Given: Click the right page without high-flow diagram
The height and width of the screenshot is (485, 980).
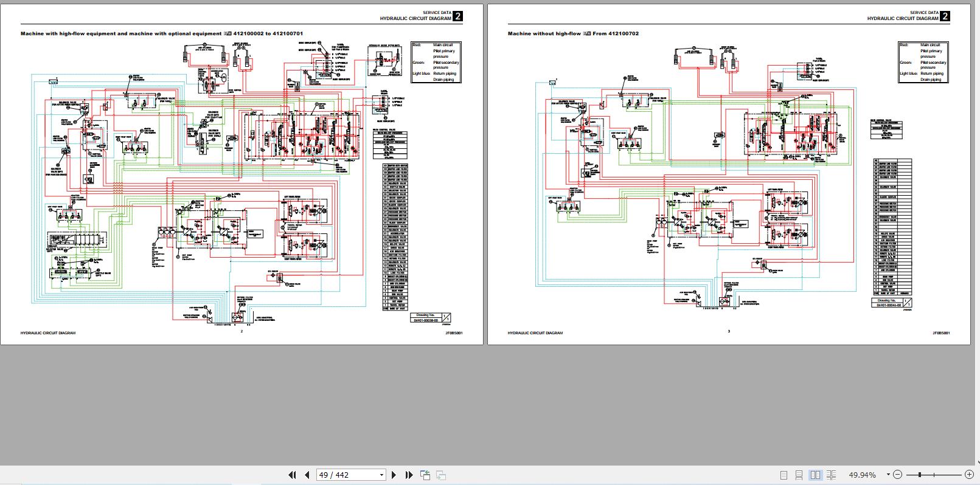Looking at the screenshot, I should (x=700, y=182).
